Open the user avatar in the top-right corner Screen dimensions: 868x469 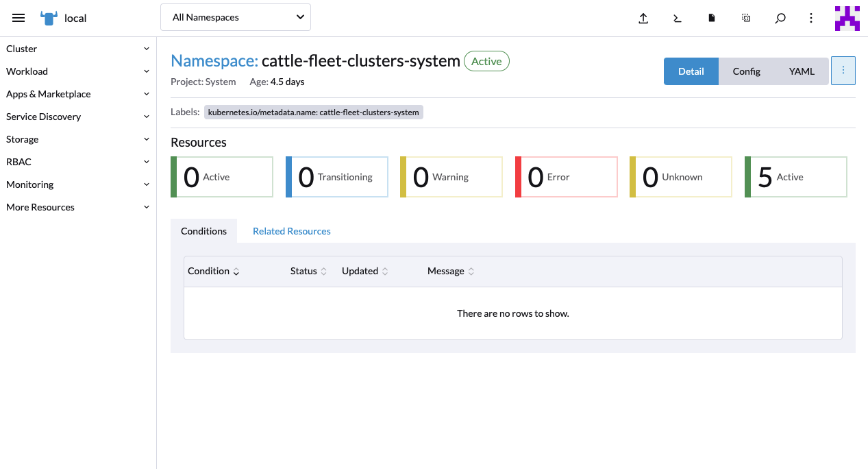[847, 18]
